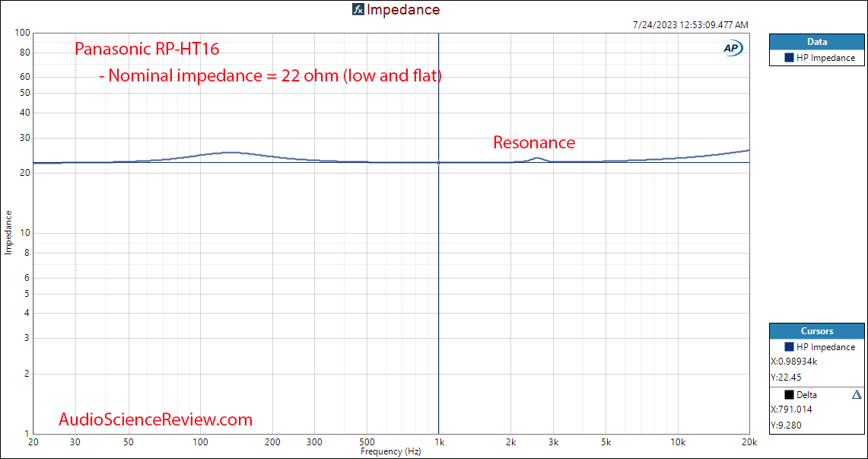Click the cursor Y:22.45 value
The width and height of the screenshot is (868, 459).
[785, 378]
